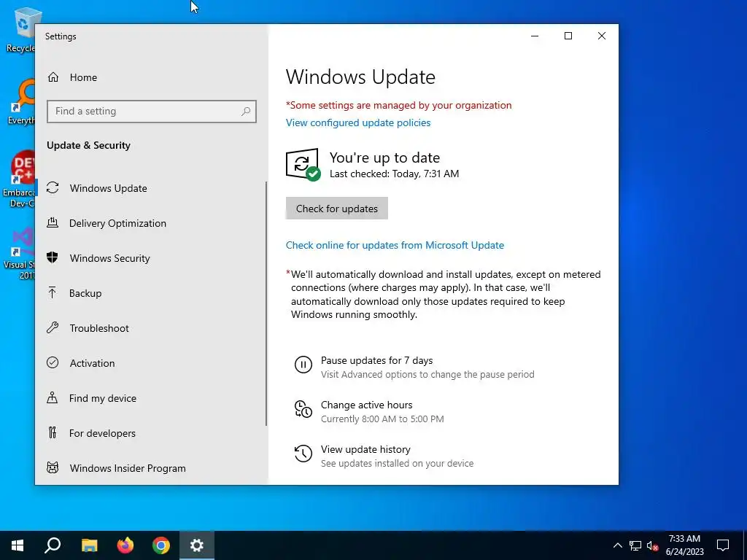
Task: Open the notification center icon
Action: tap(723, 545)
